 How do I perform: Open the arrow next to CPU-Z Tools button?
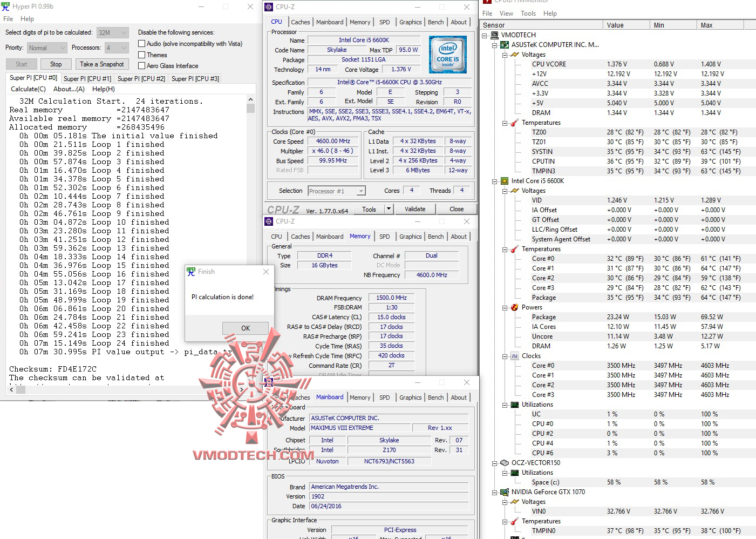pyautogui.click(x=388, y=209)
